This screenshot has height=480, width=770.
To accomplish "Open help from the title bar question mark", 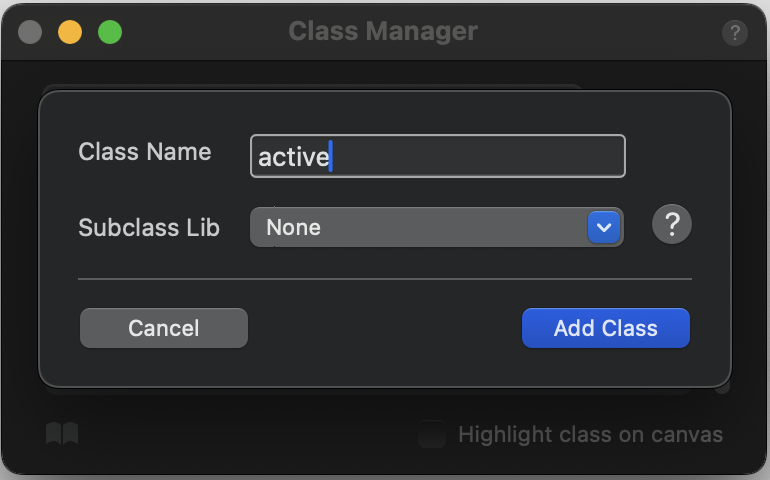I will pos(734,32).
